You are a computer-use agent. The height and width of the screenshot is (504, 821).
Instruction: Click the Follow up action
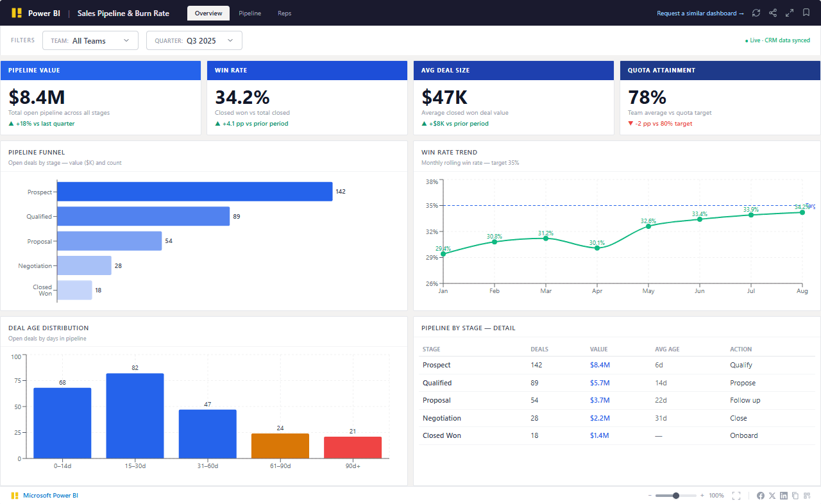[x=745, y=400]
